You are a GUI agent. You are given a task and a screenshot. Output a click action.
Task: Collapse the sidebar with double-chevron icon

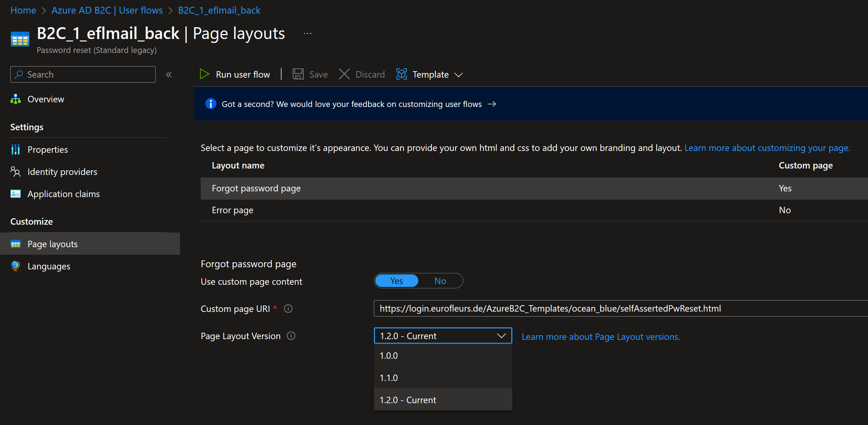[169, 75]
